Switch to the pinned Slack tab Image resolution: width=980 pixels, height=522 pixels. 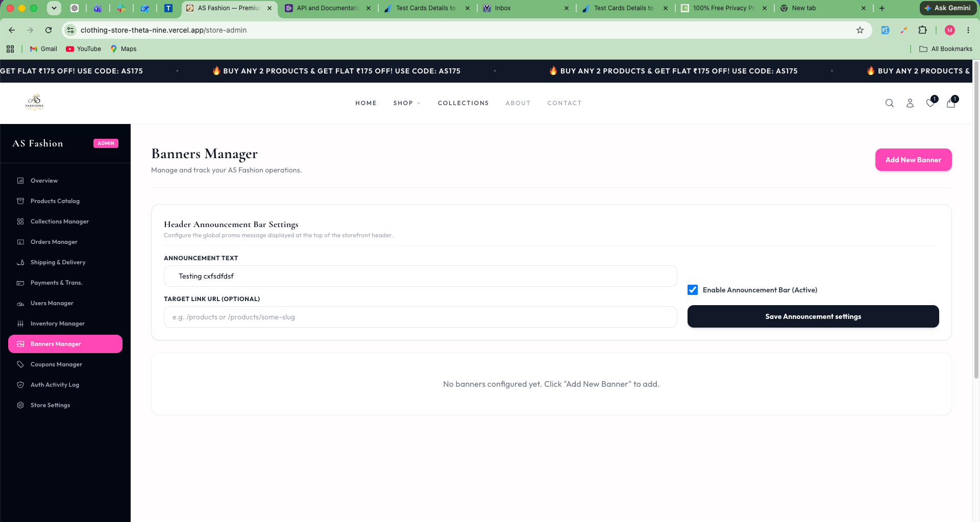[x=121, y=8]
